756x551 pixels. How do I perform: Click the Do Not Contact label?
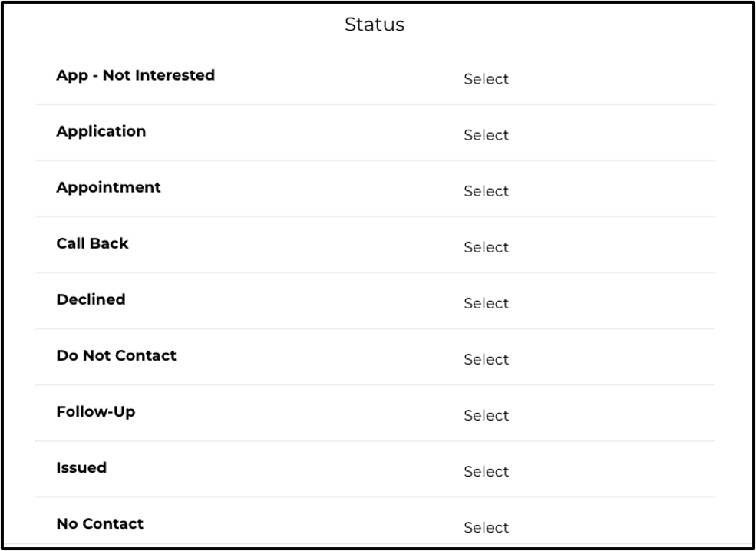pos(116,356)
